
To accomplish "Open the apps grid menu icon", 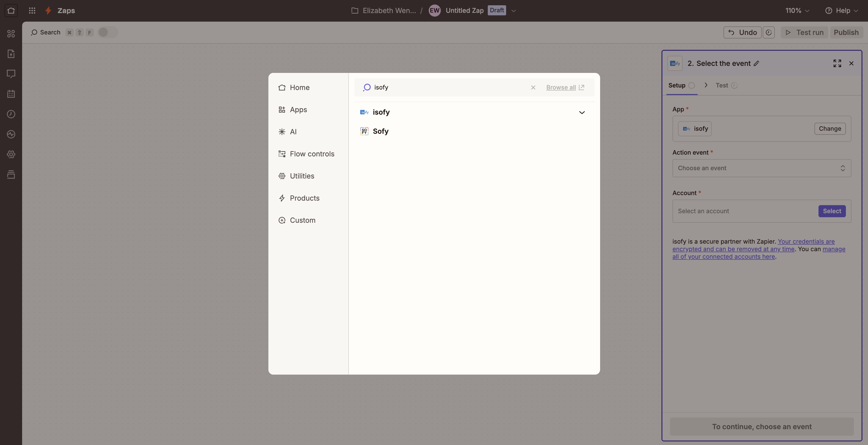I will (32, 11).
